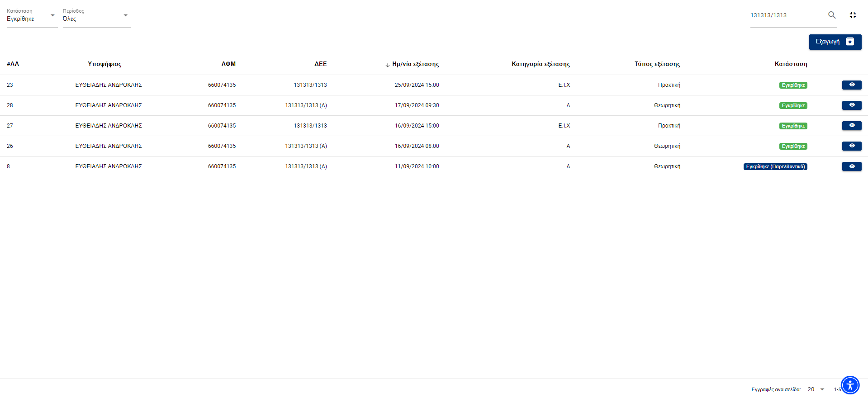
Task: Show record 26 via eye icon
Action: pyautogui.click(x=851, y=146)
